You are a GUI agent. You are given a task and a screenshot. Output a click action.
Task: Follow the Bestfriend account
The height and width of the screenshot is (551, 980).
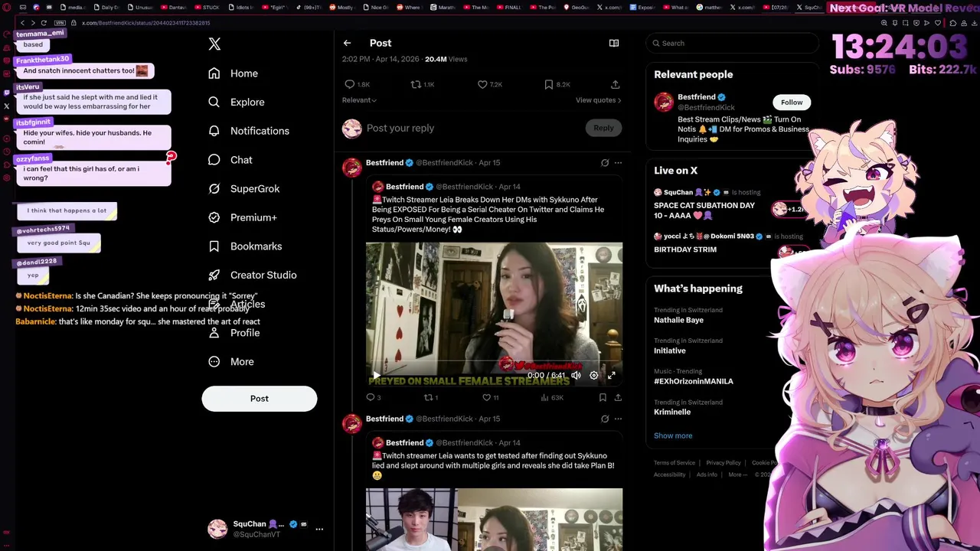point(792,103)
